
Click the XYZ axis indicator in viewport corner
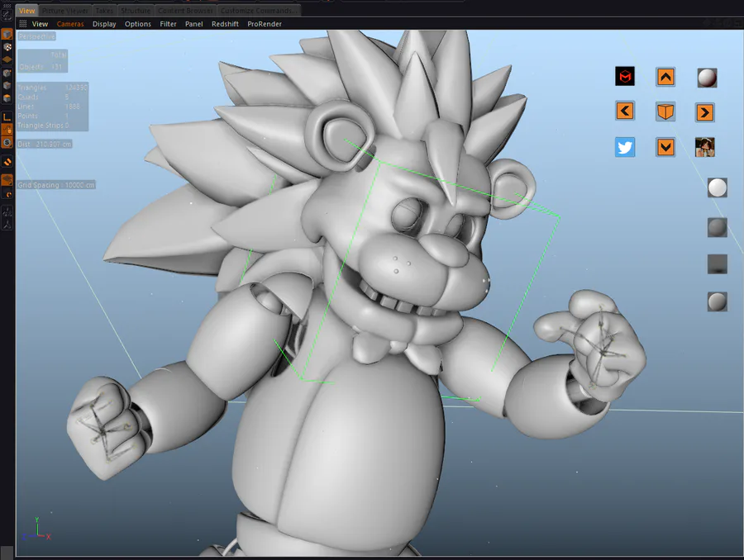tap(36, 529)
